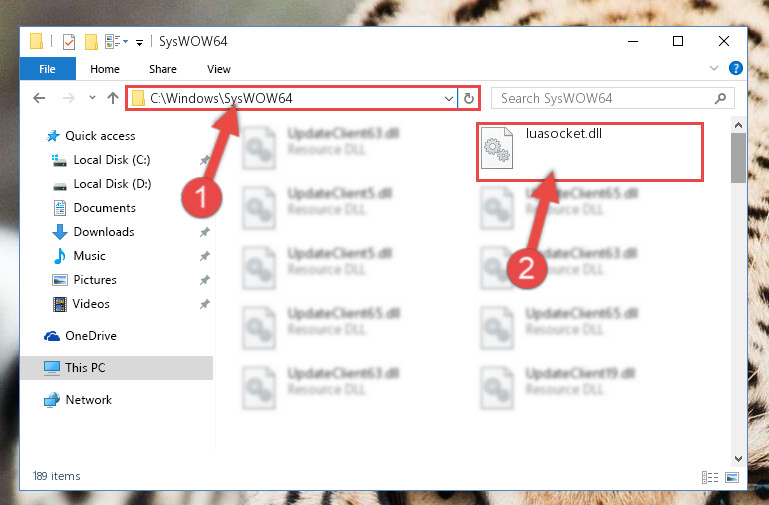Open Downloads in Quick access
Image resolution: width=769 pixels, height=505 pixels.
(104, 231)
